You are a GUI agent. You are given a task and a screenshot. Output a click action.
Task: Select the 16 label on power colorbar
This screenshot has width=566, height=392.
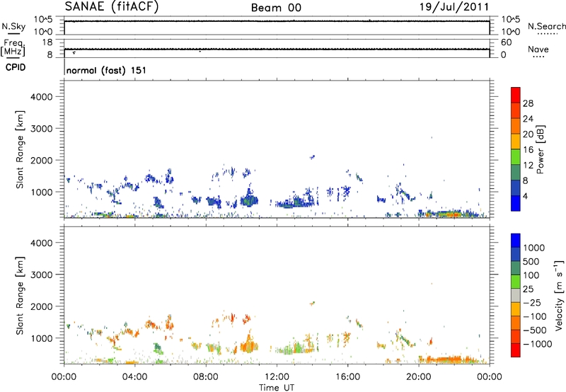(x=528, y=150)
